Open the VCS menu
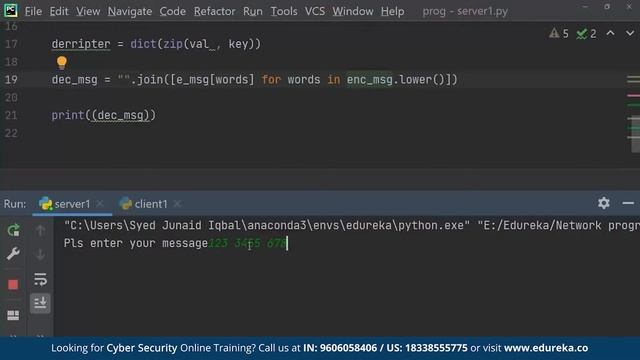 pyautogui.click(x=315, y=11)
